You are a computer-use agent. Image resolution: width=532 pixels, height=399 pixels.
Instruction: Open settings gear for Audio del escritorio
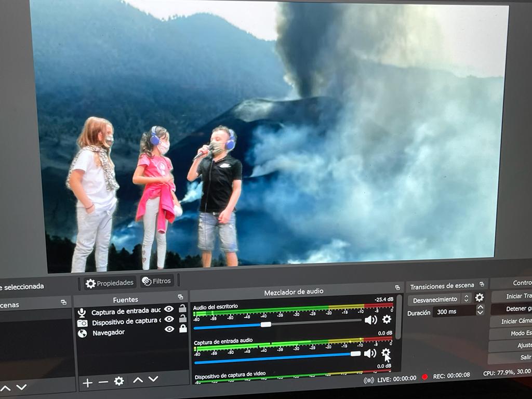click(387, 320)
